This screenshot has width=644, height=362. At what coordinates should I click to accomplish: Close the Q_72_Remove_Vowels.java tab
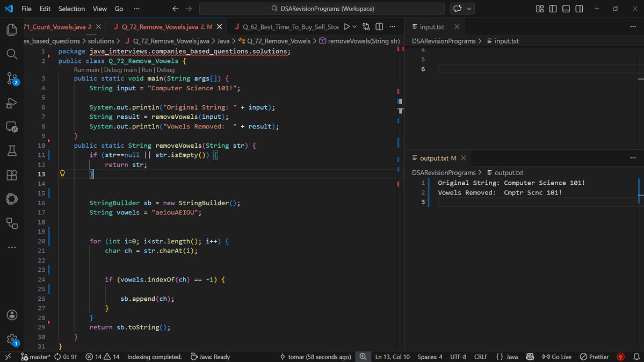219,27
